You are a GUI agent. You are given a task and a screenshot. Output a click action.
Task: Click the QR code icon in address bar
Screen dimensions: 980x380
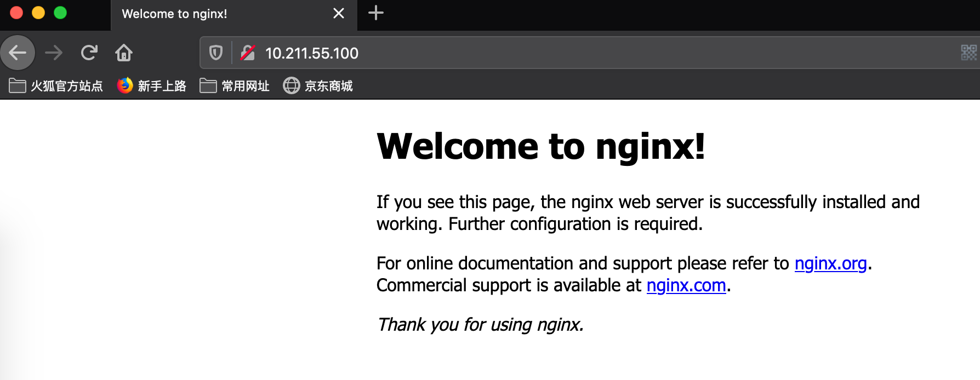[x=968, y=53]
